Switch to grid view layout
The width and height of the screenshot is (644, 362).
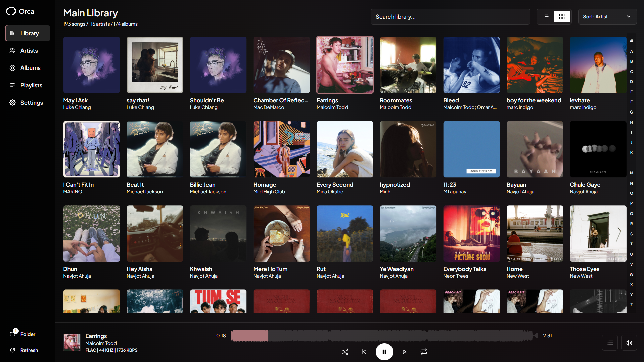tap(562, 17)
